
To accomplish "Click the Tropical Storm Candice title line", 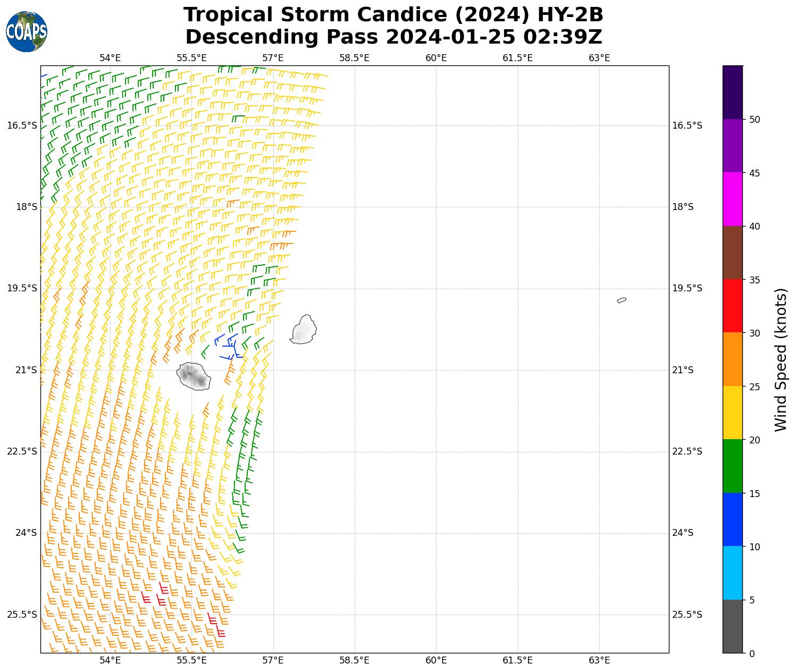I will coord(393,15).
